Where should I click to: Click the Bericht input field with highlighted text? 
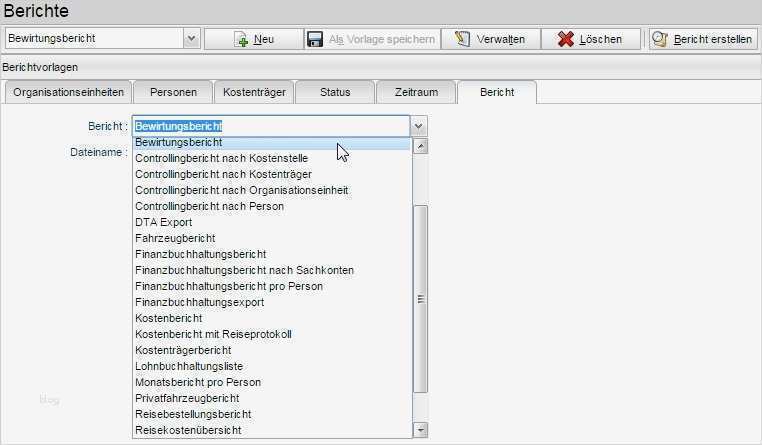click(x=271, y=126)
